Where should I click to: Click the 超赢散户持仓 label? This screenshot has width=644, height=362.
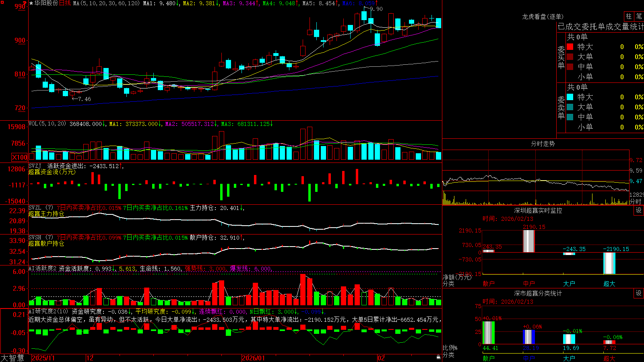46,243
